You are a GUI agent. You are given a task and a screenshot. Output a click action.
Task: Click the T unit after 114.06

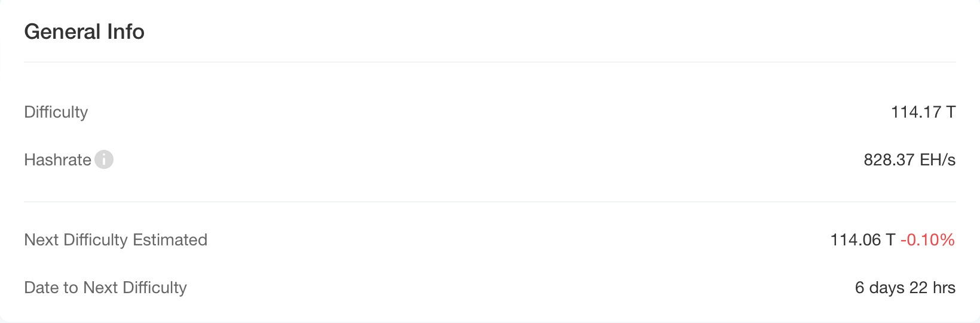tap(890, 239)
